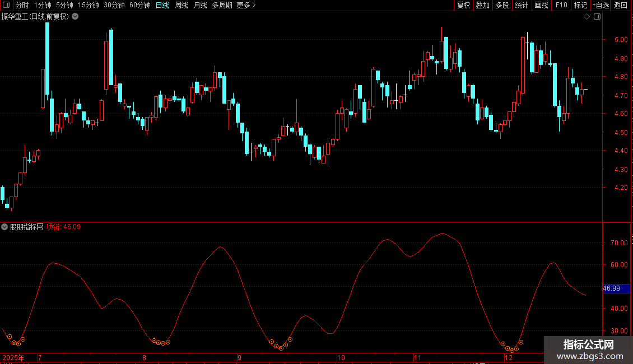This screenshot has height=364, width=633.
Task: Click the 46.99 value marker on axis
Action: pos(616,288)
